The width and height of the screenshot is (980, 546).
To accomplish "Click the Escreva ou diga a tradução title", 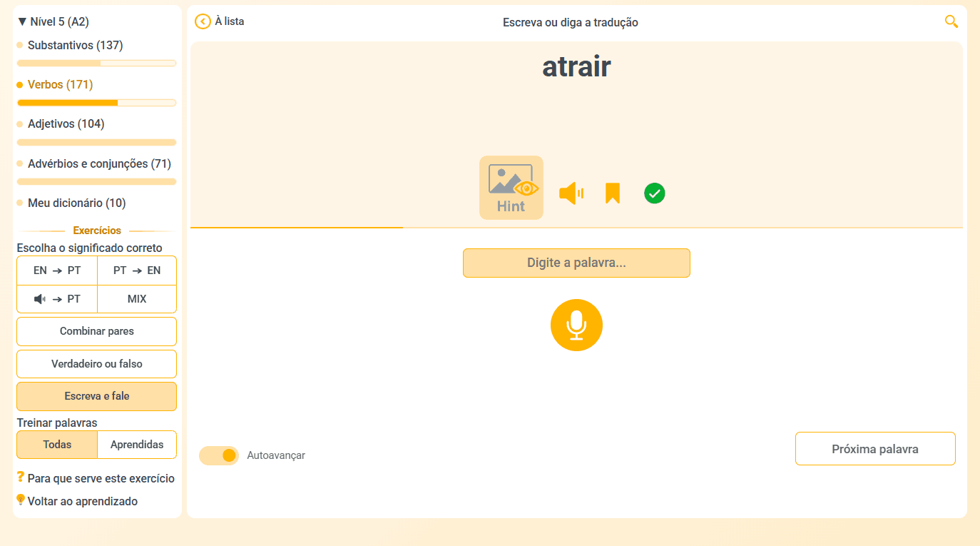I will click(x=571, y=22).
